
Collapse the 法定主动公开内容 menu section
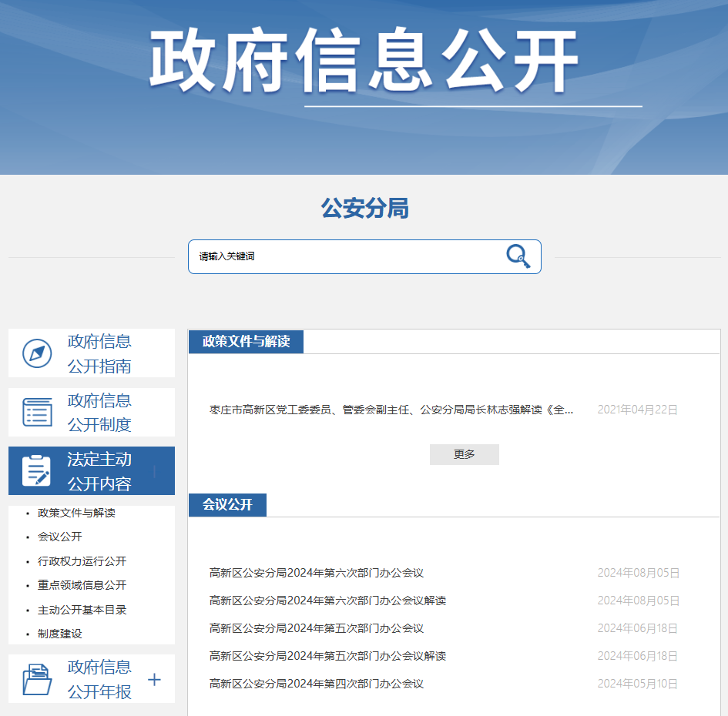[x=155, y=471]
